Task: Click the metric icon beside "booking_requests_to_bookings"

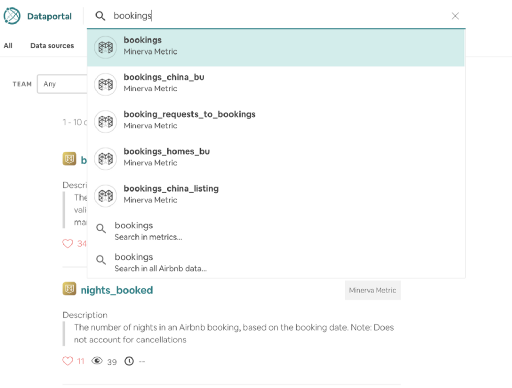Action: pyautogui.click(x=105, y=122)
